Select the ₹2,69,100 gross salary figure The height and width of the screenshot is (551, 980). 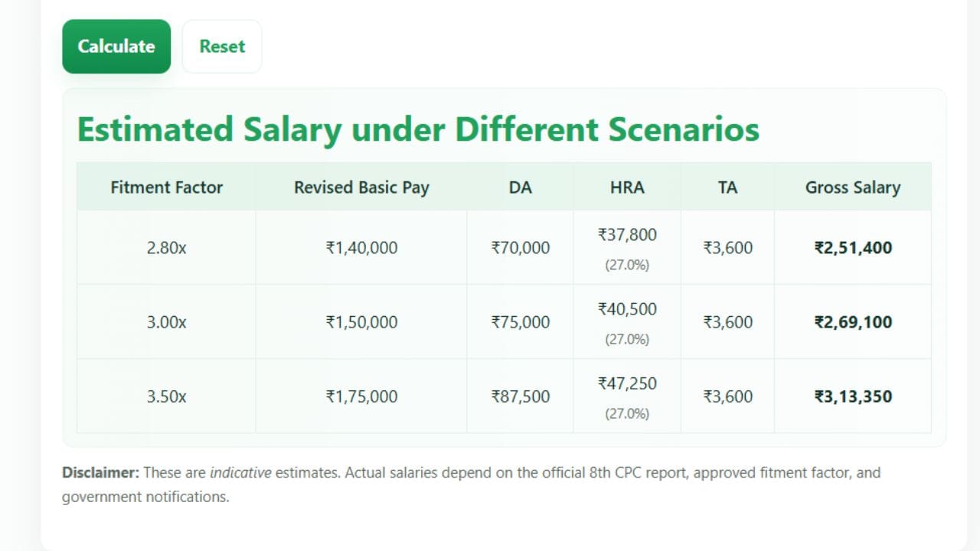(853, 322)
